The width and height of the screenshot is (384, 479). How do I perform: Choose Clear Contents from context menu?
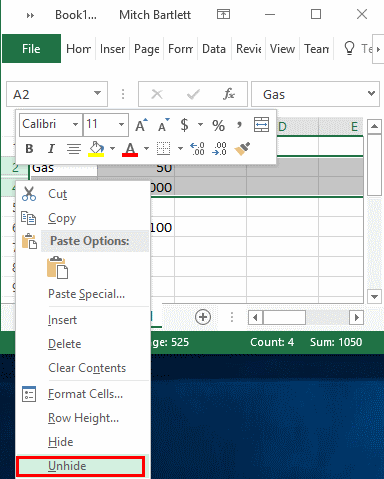[83, 368]
